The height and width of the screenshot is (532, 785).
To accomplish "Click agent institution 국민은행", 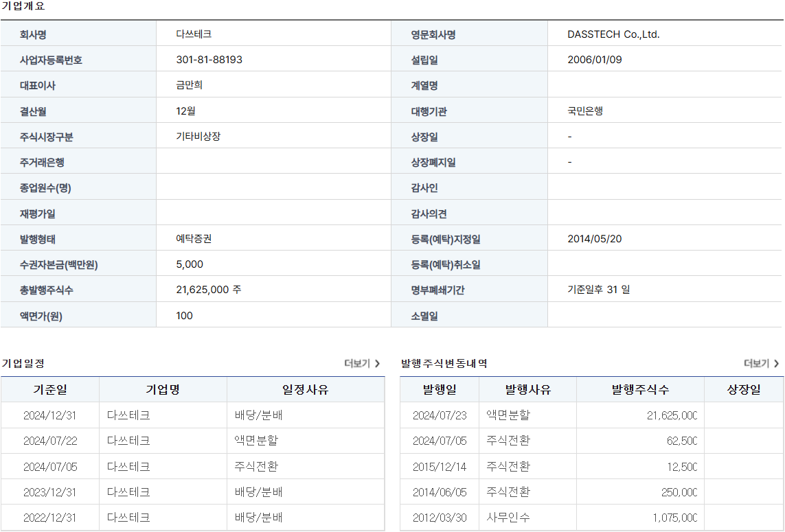I will tap(585, 111).
